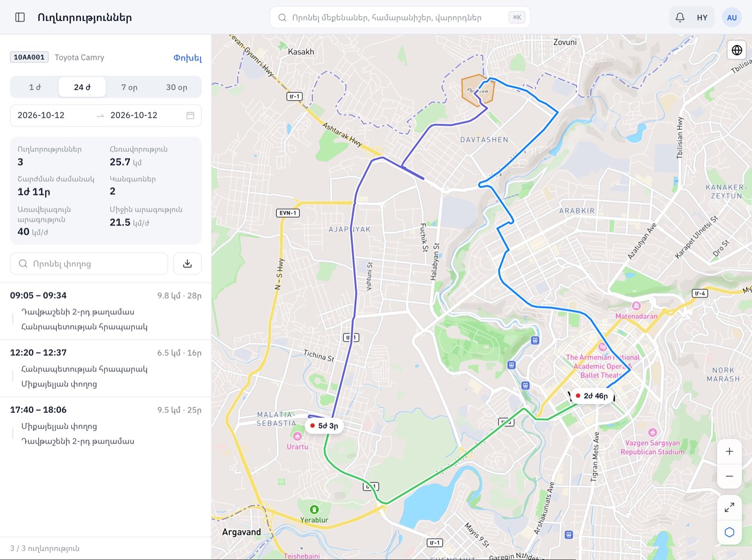Open the AU user avatar menu
This screenshot has width=752, height=560.
[x=731, y=17]
